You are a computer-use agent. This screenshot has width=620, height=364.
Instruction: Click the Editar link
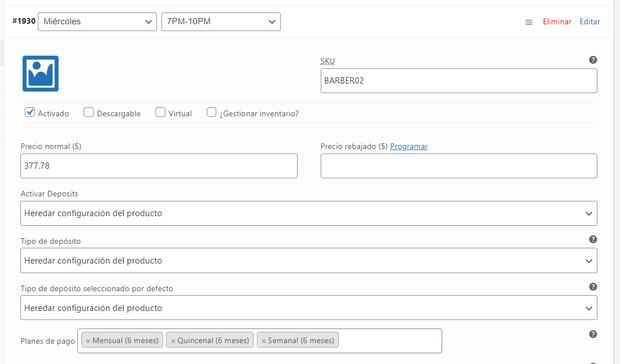coord(590,22)
